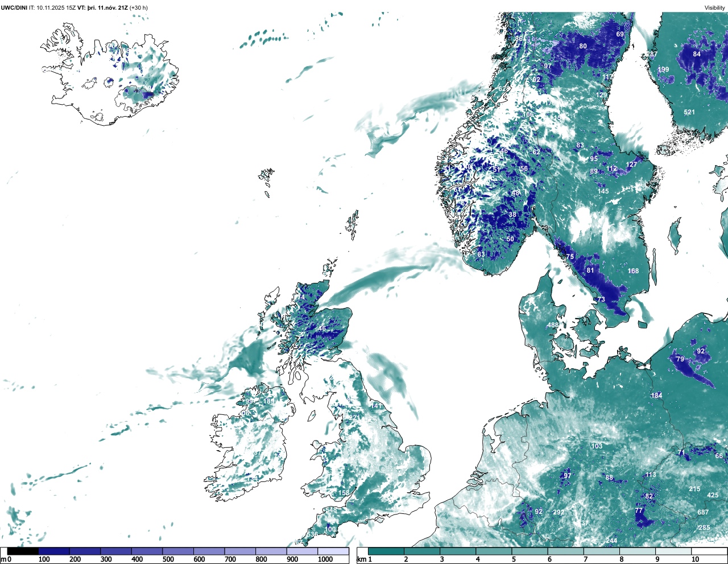Click the '687' value at right edge
The width and height of the screenshot is (728, 564).
tap(703, 512)
